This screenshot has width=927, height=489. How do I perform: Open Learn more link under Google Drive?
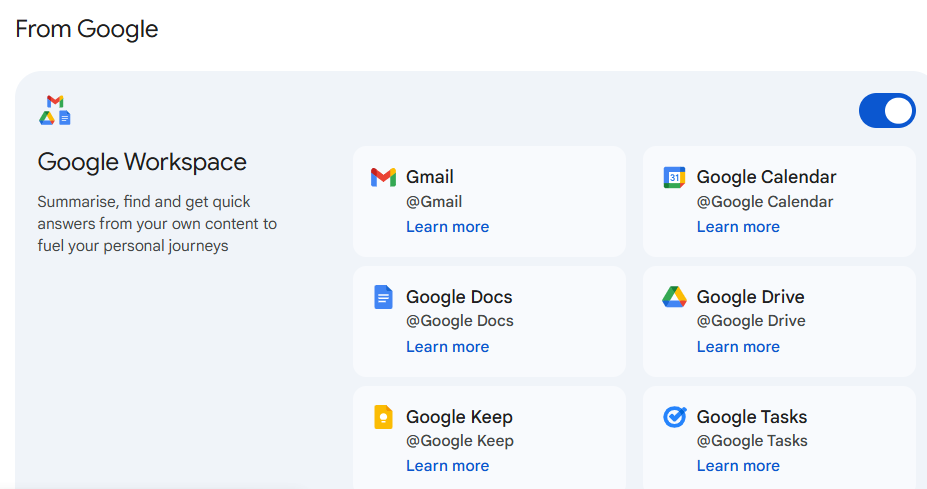[x=738, y=347]
